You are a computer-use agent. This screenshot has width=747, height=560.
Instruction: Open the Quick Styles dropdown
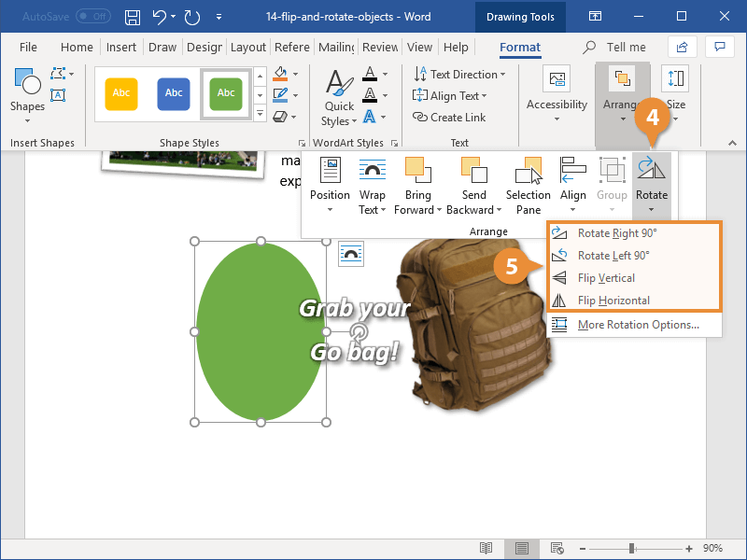(339, 96)
